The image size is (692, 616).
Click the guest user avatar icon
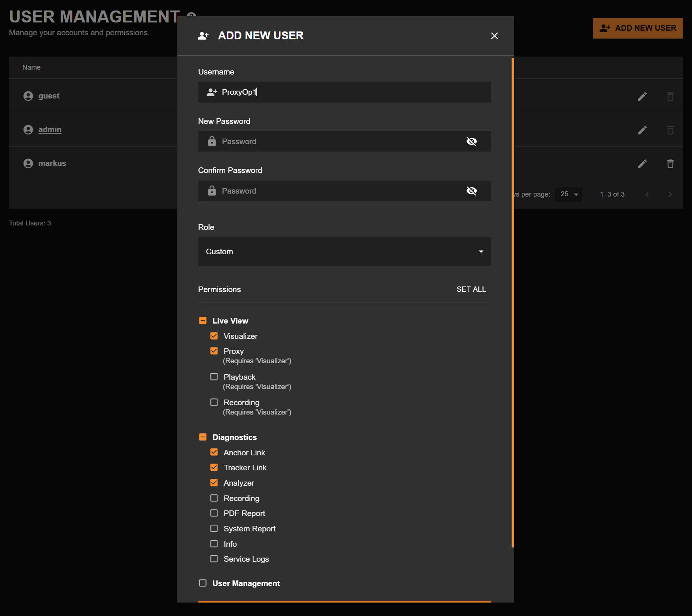28,95
